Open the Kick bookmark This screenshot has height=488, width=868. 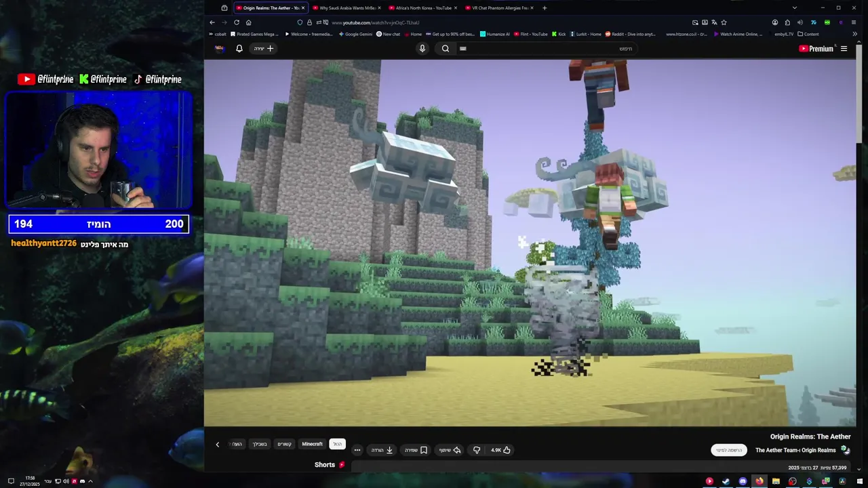tap(559, 34)
